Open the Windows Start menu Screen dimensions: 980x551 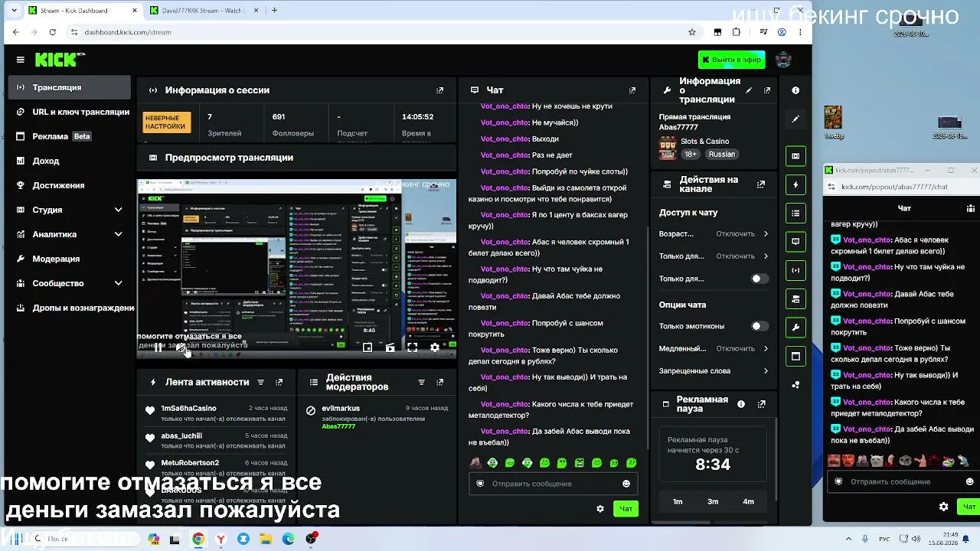pyautogui.click(x=15, y=539)
